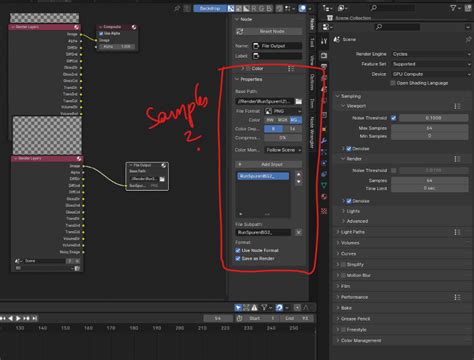Toggle the Viewport Denoise checkbox

pos(349,149)
